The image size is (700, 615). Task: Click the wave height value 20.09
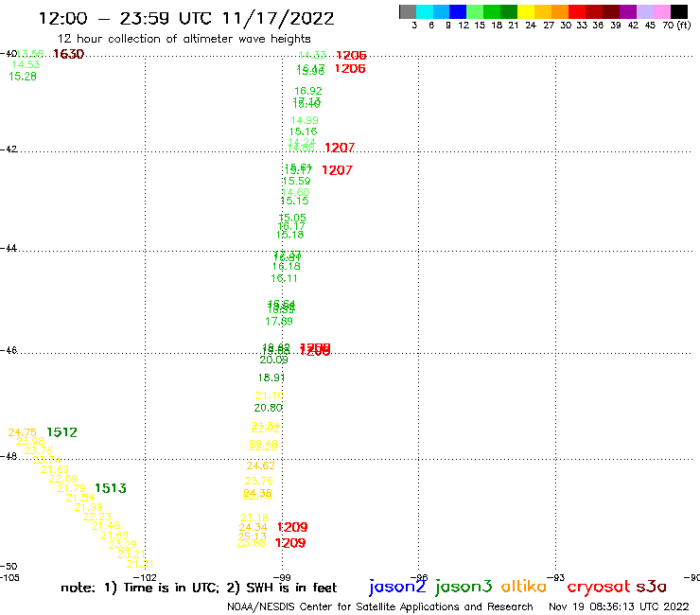tap(273, 360)
